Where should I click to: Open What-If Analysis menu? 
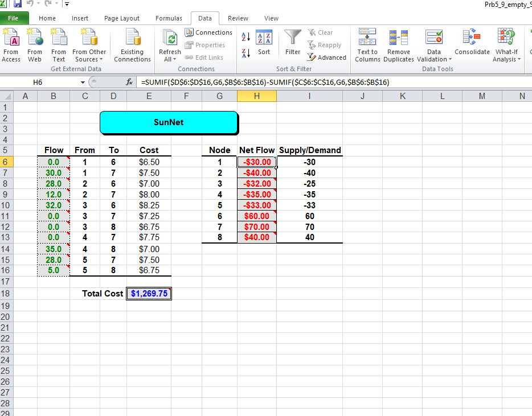click(x=506, y=45)
